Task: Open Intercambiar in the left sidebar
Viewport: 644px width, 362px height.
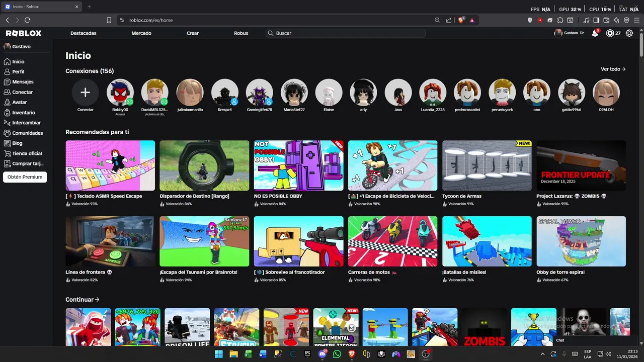Action: pyautogui.click(x=27, y=123)
